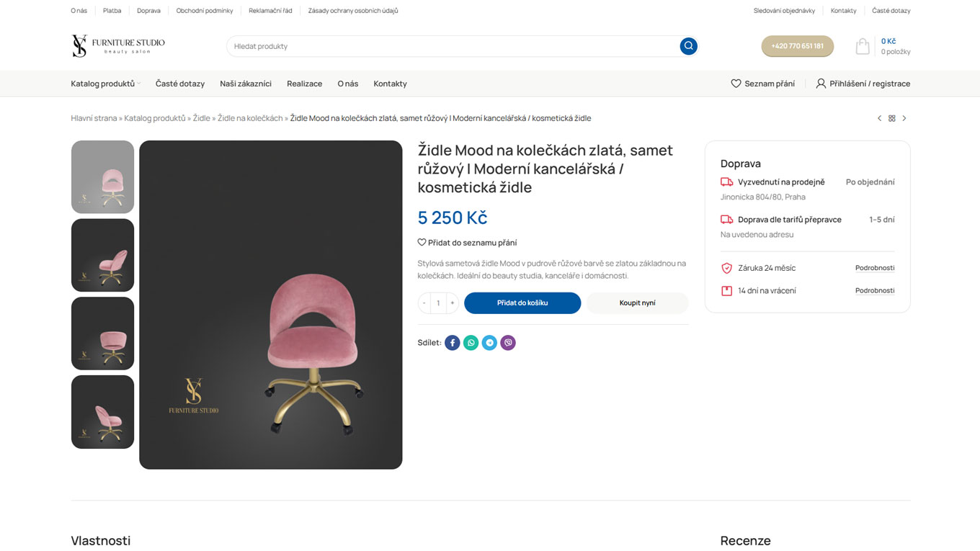Go to previous product arrow
This screenshot has height=551, width=980.
tap(879, 118)
